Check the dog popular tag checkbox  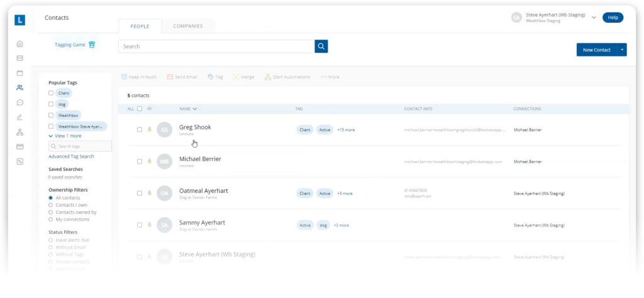pyautogui.click(x=51, y=104)
